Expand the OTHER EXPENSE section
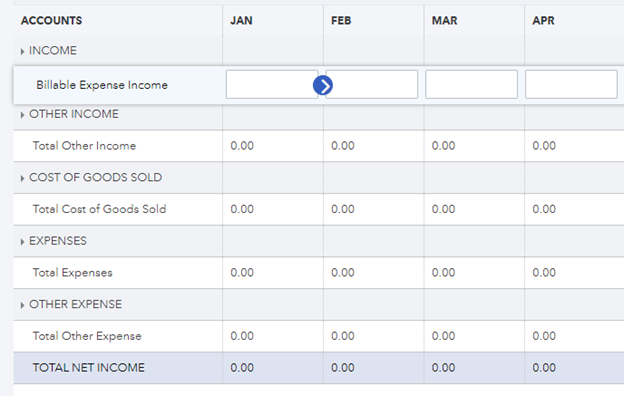This screenshot has width=624, height=396. tap(22, 305)
